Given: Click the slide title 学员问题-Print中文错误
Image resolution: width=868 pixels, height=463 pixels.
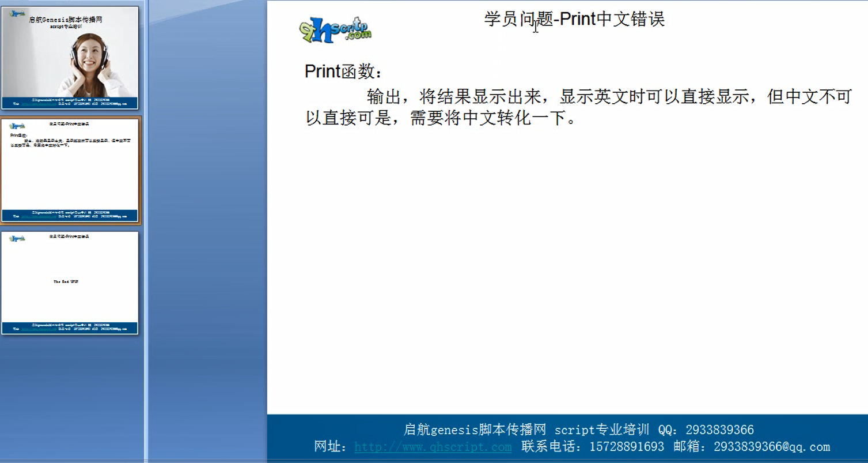Looking at the screenshot, I should tap(574, 19).
